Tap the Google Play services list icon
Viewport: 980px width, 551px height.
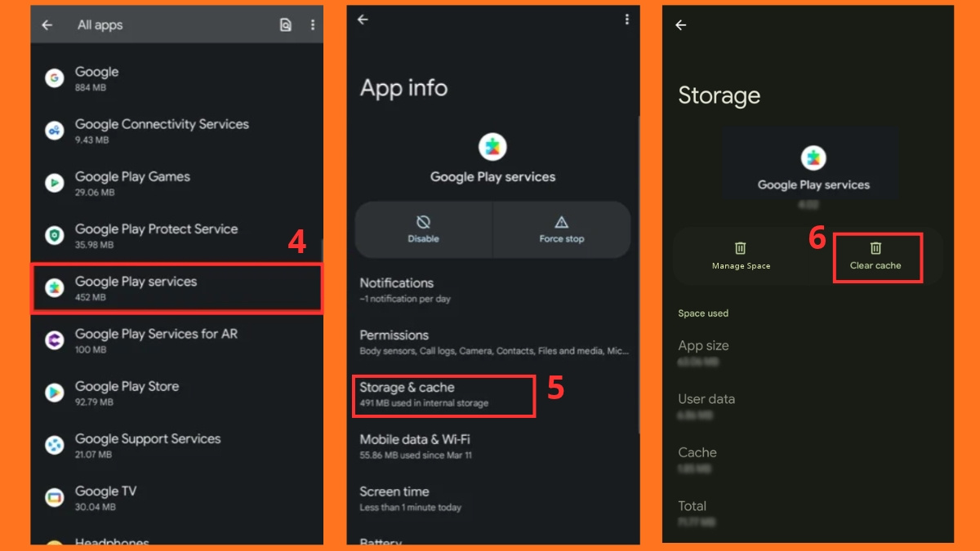point(54,288)
